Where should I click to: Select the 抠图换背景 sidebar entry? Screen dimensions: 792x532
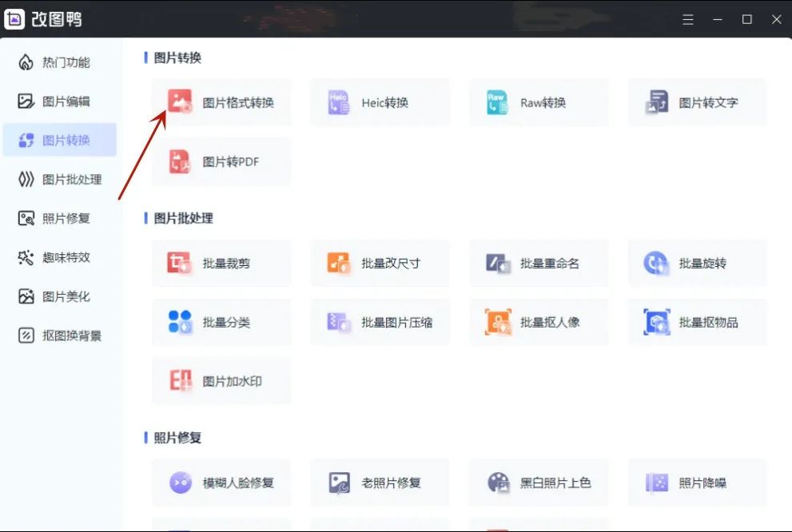point(60,335)
